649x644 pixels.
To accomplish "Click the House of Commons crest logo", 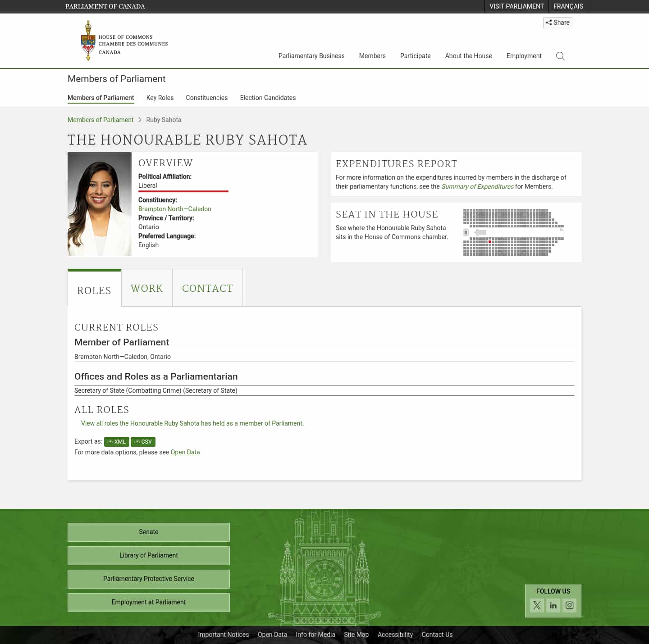I will tap(88, 41).
